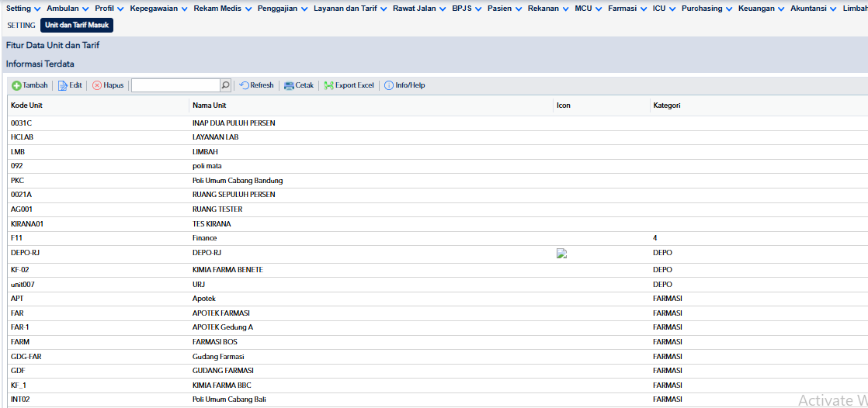Viewport: 868px width, 408px height.
Task: Open the Setting menu dropdown
Action: pyautogui.click(x=23, y=9)
